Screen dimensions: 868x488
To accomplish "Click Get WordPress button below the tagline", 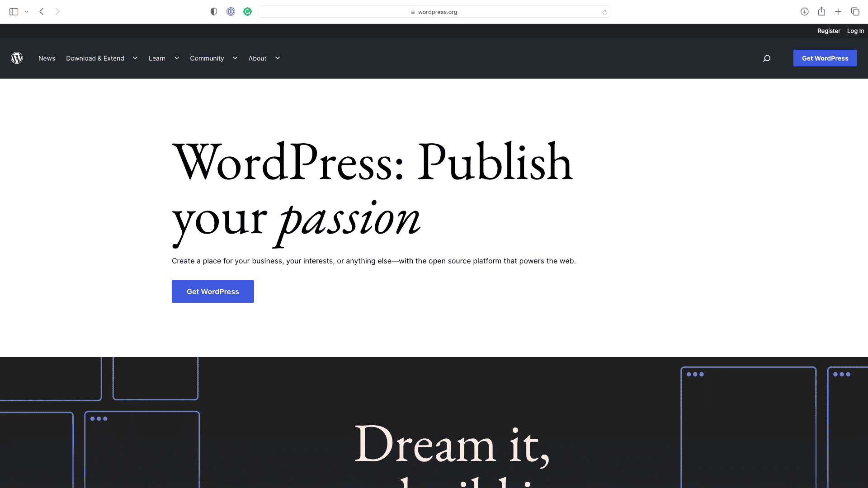I will coord(213,291).
